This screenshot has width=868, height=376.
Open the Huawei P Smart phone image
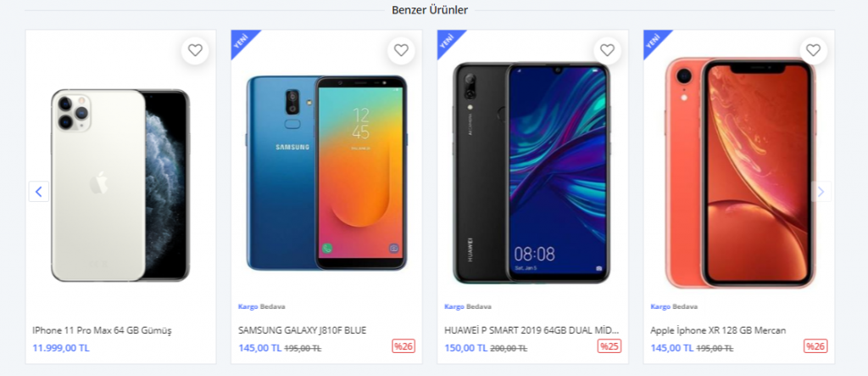pos(532,172)
